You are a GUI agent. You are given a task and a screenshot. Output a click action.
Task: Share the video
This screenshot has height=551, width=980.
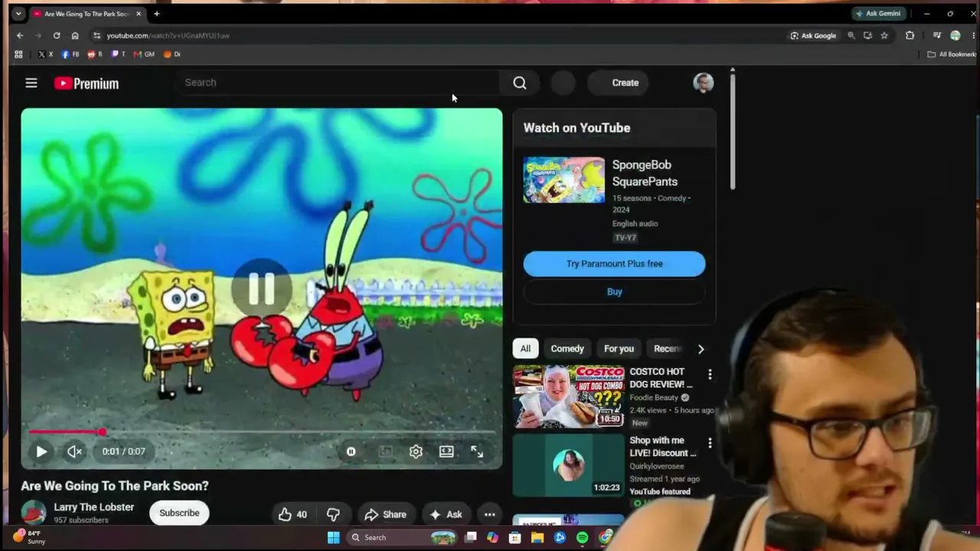[385, 514]
